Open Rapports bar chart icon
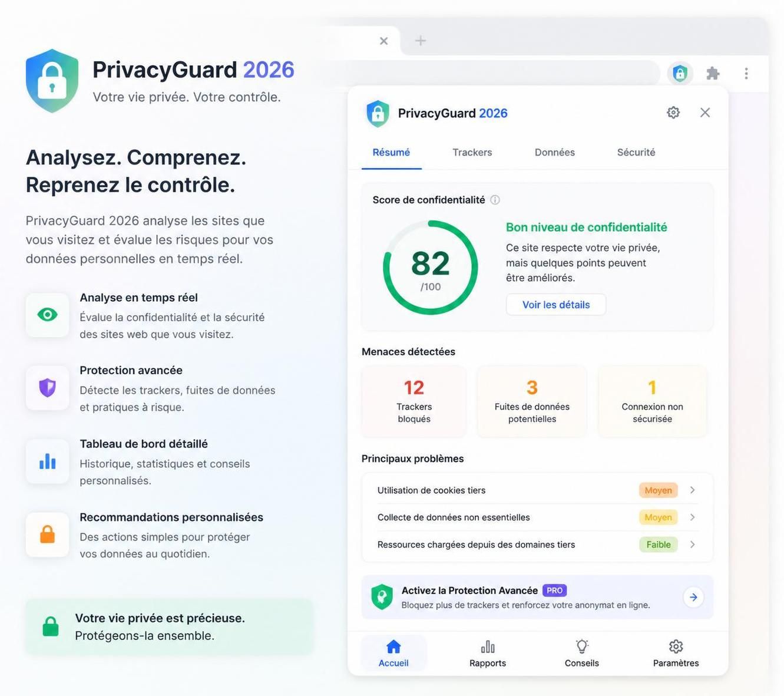 click(488, 647)
